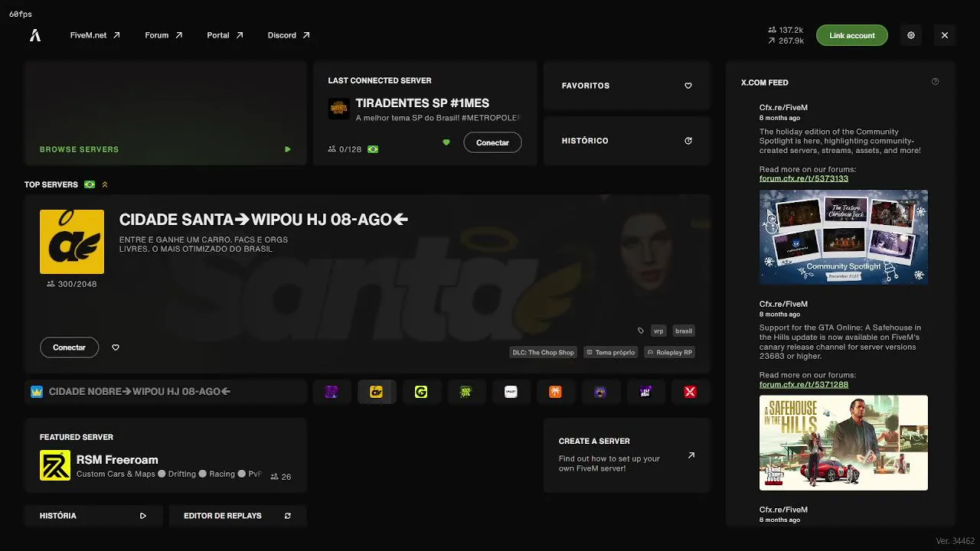Open EDITOR DE REPLAYS

[237, 516]
